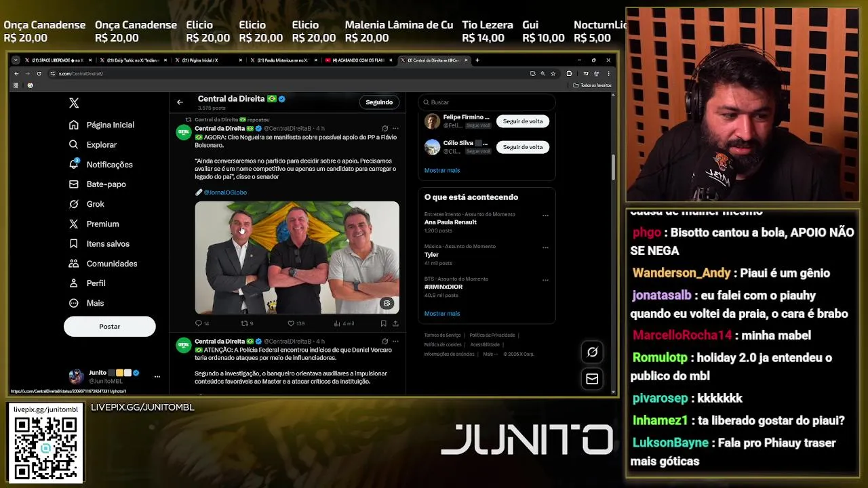Viewport: 868px width, 488px height.
Task: Open the tab search dropdown arrow
Action: coord(16,60)
